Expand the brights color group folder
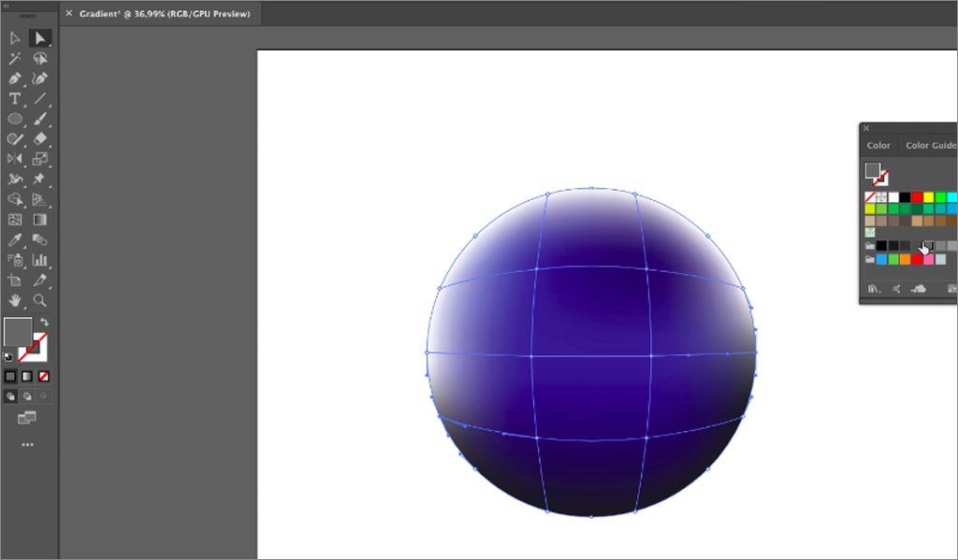958x560 pixels. (868, 259)
